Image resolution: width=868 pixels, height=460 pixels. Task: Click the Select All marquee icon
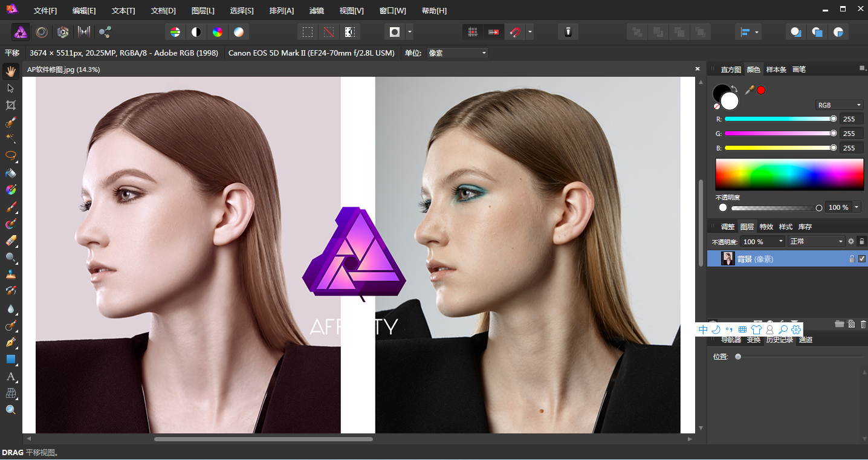pos(308,32)
